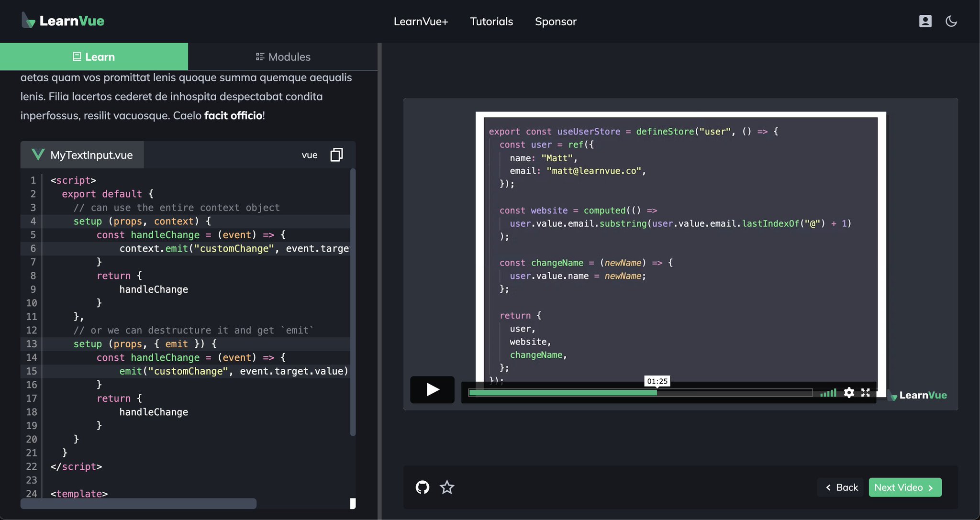Open the GitHub repository icon

[x=423, y=487]
